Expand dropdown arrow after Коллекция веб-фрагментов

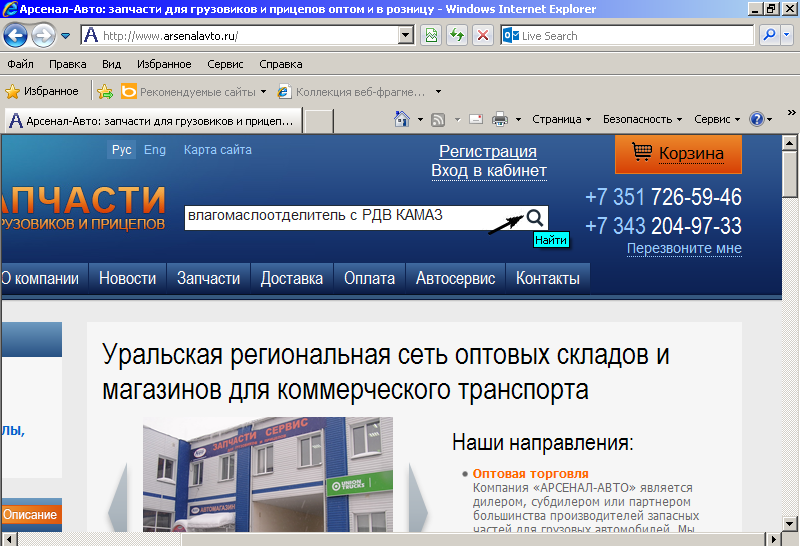coord(438,92)
